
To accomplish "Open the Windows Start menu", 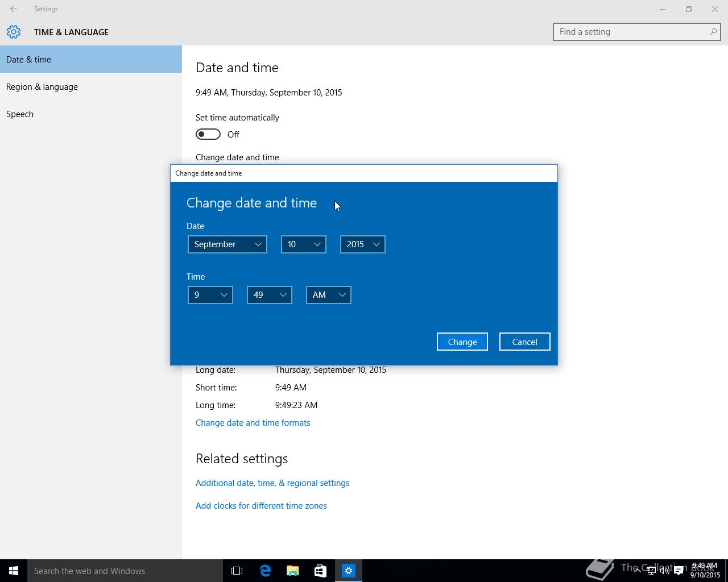I will (14, 571).
